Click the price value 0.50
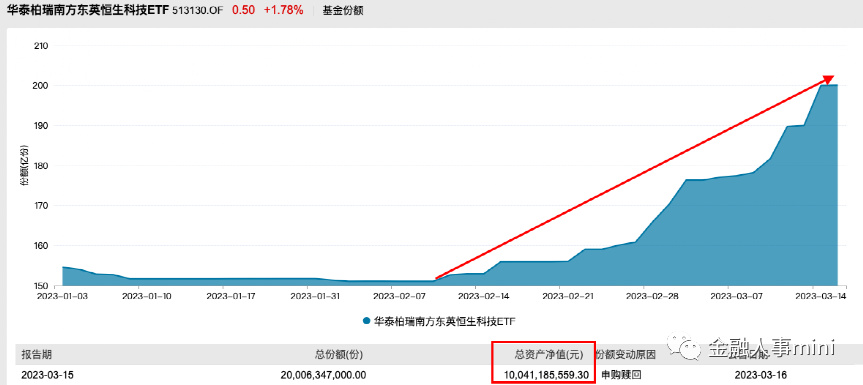Viewport: 863px width, 385px height. (243, 10)
